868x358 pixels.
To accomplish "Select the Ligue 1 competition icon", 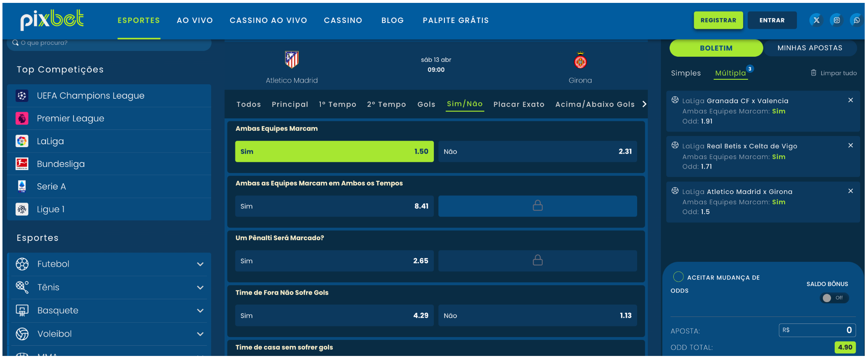I will click(x=22, y=209).
